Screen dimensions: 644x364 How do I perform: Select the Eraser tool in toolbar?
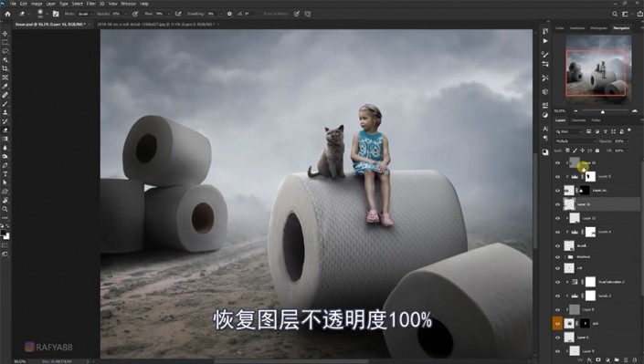tap(5, 130)
